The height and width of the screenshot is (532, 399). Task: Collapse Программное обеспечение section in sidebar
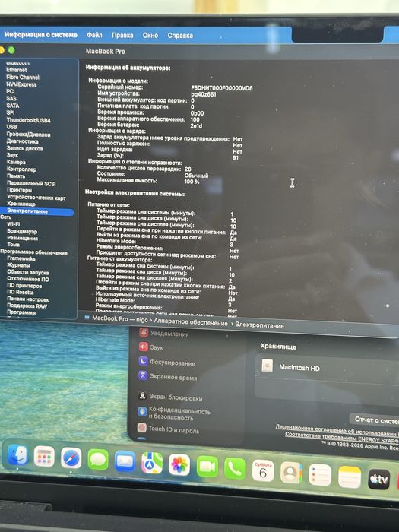[33, 252]
